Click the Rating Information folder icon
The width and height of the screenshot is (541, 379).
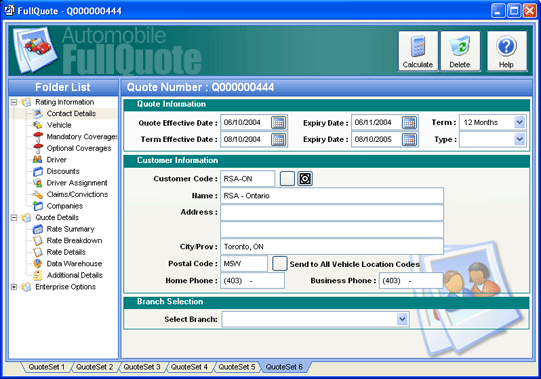click(26, 102)
